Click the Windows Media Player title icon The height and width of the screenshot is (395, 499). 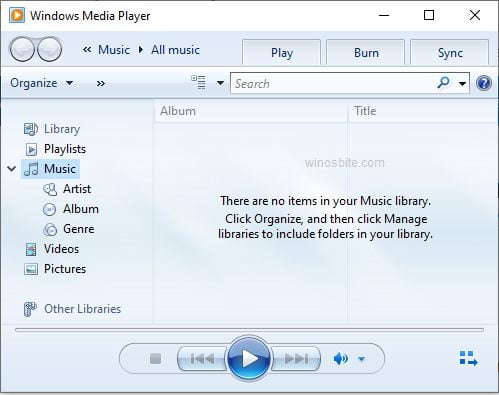tap(17, 15)
